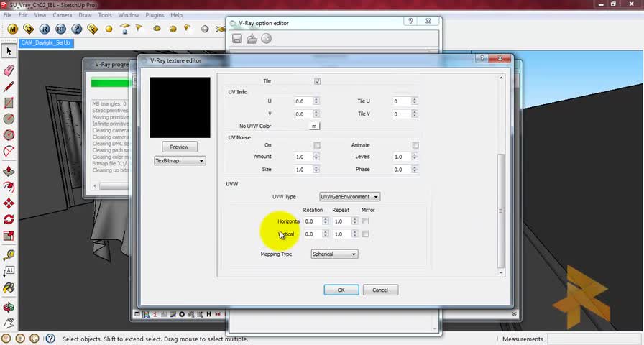
Task: Open the TexBitmap texture type dropdown
Action: pyautogui.click(x=180, y=161)
